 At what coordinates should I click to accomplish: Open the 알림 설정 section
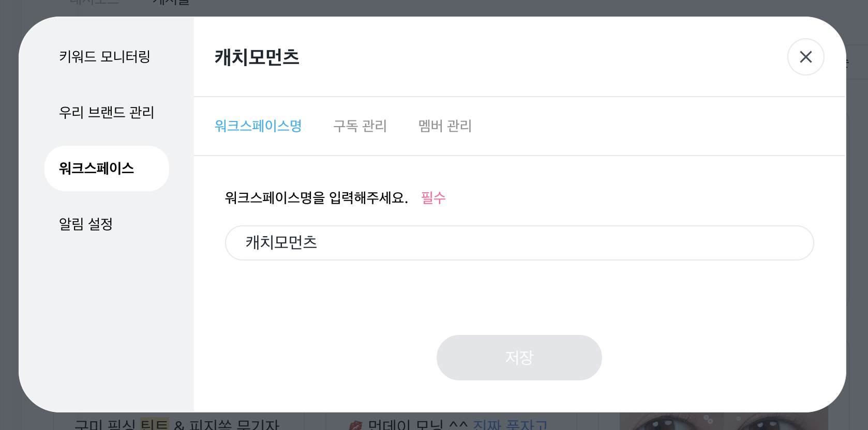[x=86, y=224]
